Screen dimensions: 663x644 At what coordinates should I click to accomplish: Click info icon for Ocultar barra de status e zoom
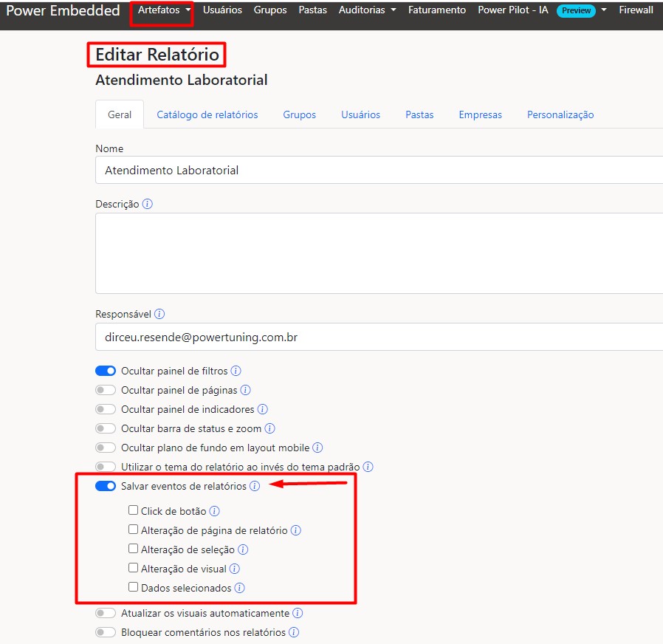pos(269,428)
